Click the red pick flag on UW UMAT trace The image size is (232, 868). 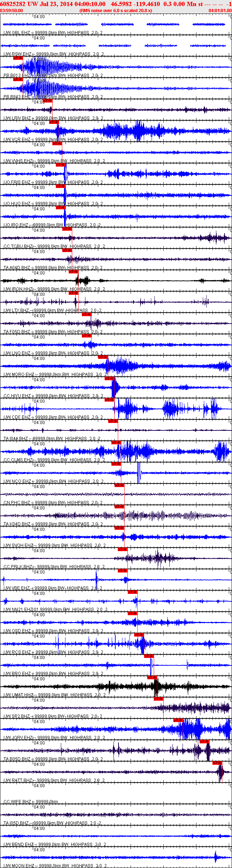(152, 678)
